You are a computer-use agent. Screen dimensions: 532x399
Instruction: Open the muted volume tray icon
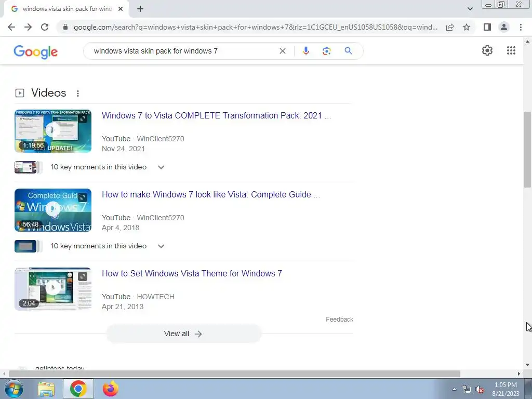tap(480, 390)
